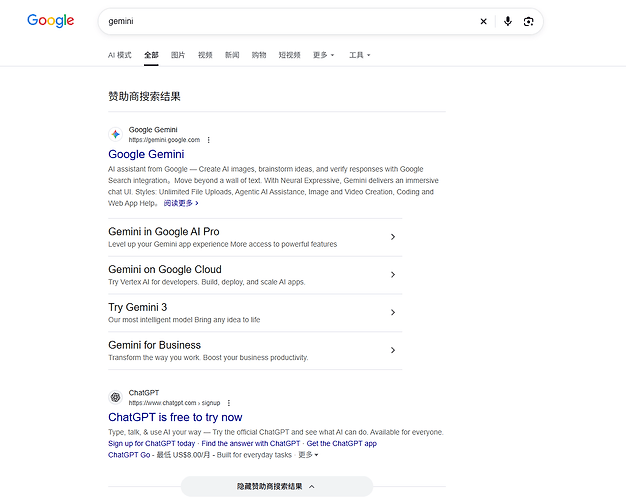
Task: Open the Try Gemini 3 sitelink
Action: tap(137, 307)
